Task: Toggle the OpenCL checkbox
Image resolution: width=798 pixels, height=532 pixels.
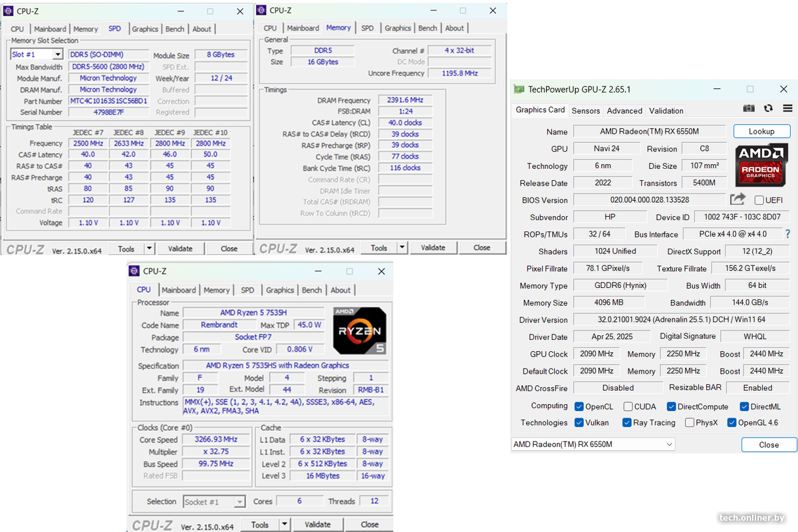Action: tap(579, 406)
